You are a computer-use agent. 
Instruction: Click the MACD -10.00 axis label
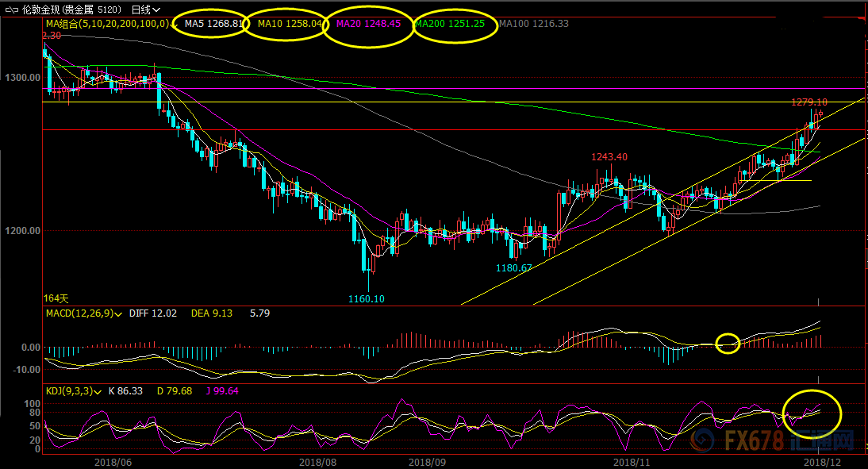[27, 369]
